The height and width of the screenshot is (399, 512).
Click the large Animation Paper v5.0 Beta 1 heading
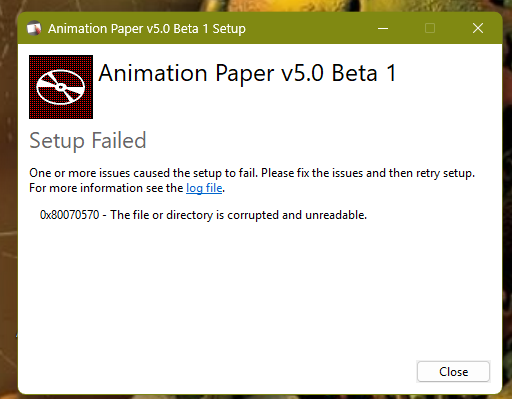pos(247,73)
